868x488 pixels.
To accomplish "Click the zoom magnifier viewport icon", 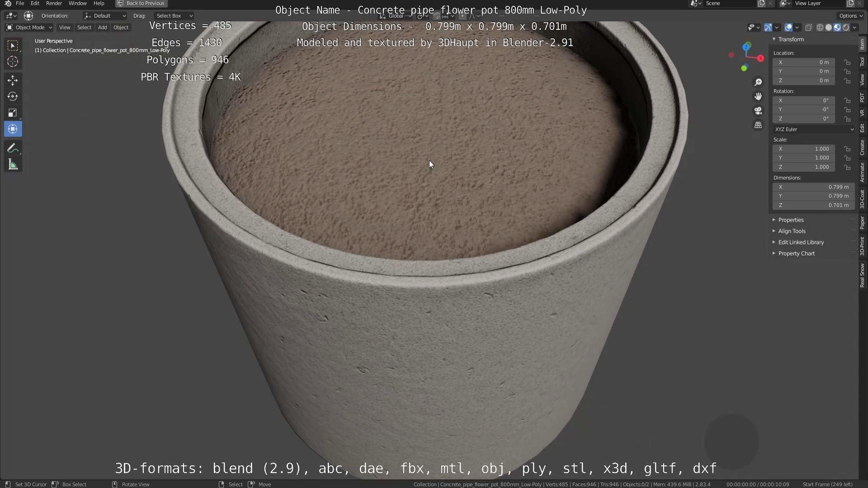I will pyautogui.click(x=758, y=82).
